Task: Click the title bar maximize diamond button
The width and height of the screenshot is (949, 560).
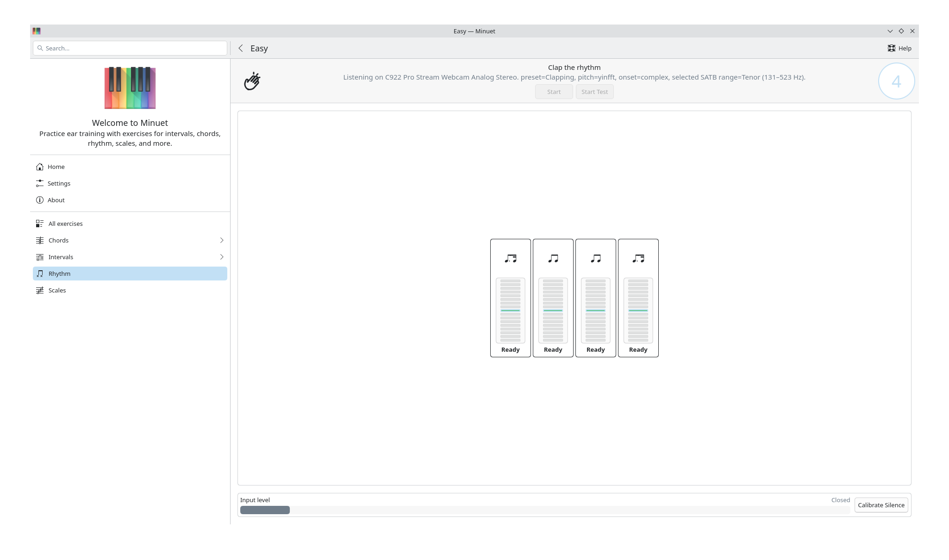Action: [901, 31]
